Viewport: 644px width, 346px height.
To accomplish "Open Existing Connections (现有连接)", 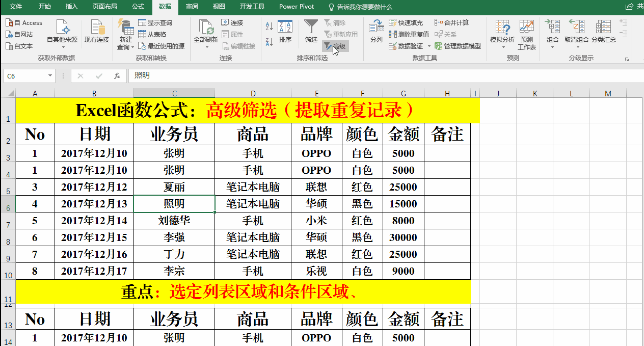I will coord(97,31).
